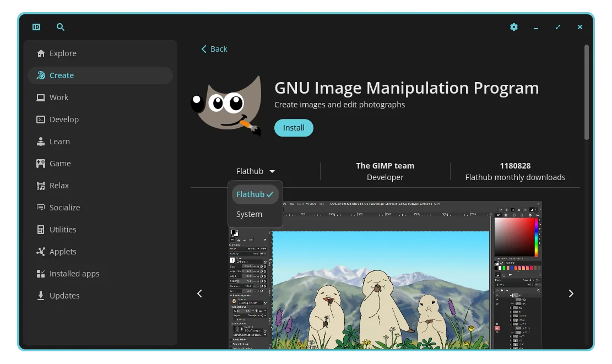Install GNU Image Manipulation Program

tap(294, 128)
